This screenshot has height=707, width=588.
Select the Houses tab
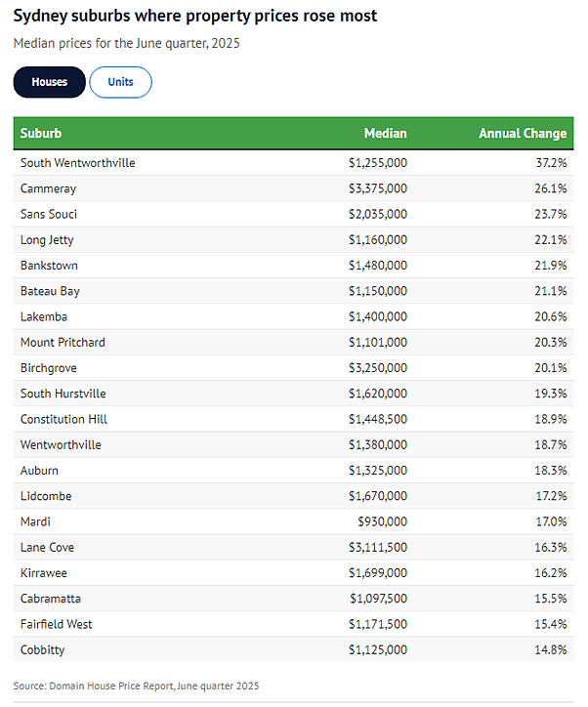[49, 82]
